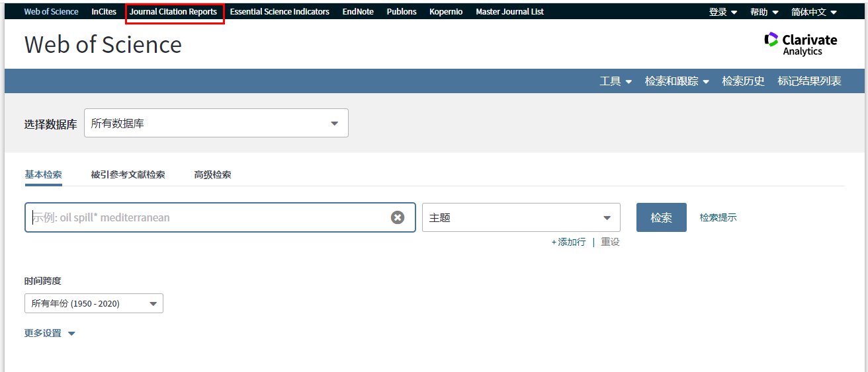View 检索历史 search history
This screenshot has height=372, width=868.
click(x=743, y=81)
